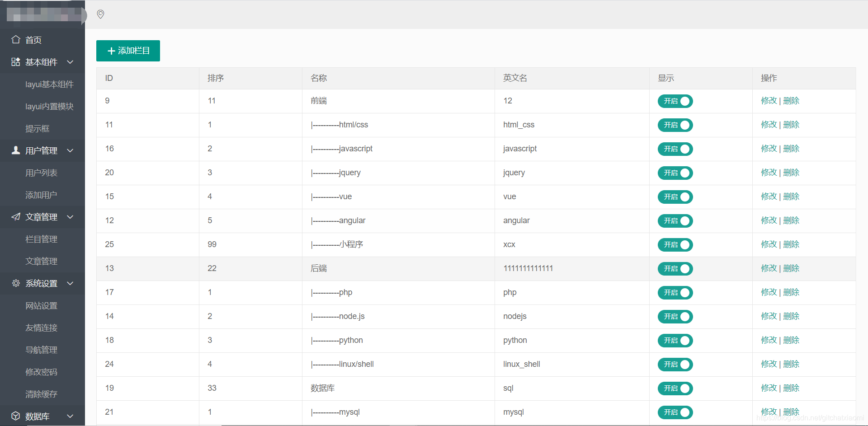Open 用户列表 sidebar item

point(42,173)
